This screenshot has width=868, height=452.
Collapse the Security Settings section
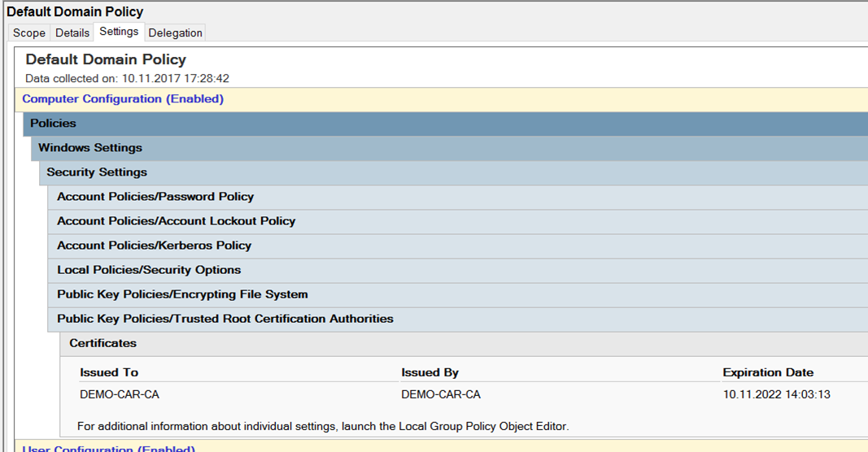click(x=97, y=172)
